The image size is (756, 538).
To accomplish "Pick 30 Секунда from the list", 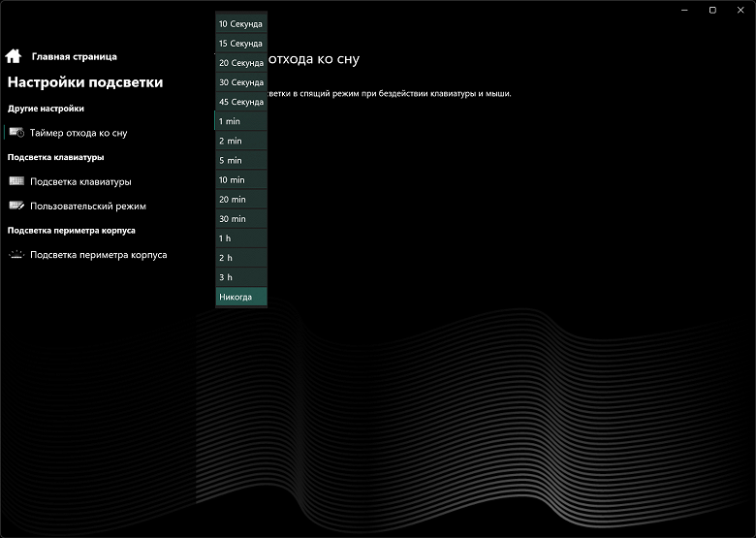I will coord(240,82).
